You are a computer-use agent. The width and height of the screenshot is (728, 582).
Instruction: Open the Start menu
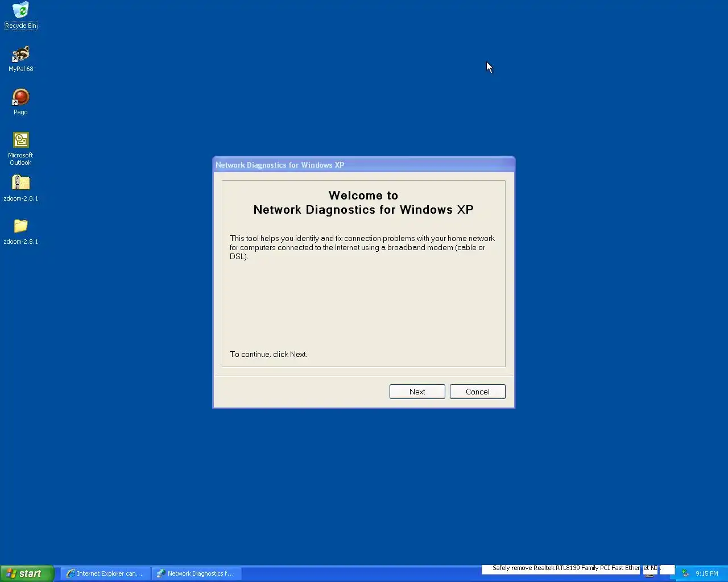coord(27,573)
